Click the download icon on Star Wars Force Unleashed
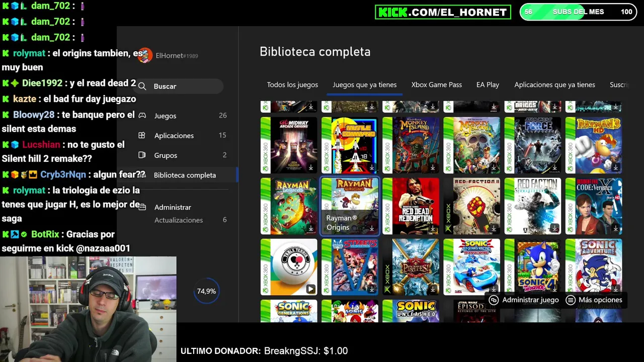Image resolution: width=644 pixels, height=362 pixels. click(x=554, y=167)
